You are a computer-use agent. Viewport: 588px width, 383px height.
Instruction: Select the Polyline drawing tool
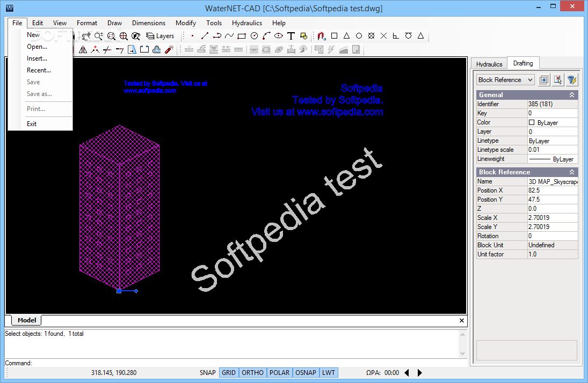[x=217, y=36]
